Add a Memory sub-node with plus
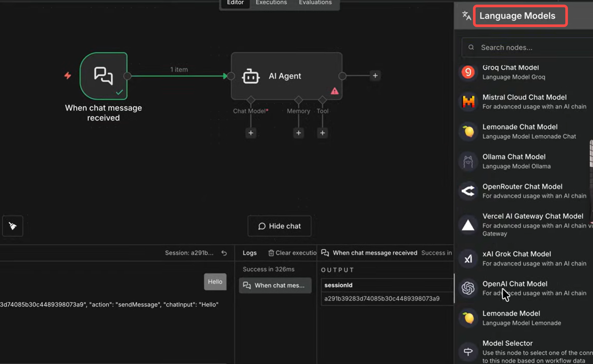 298,133
